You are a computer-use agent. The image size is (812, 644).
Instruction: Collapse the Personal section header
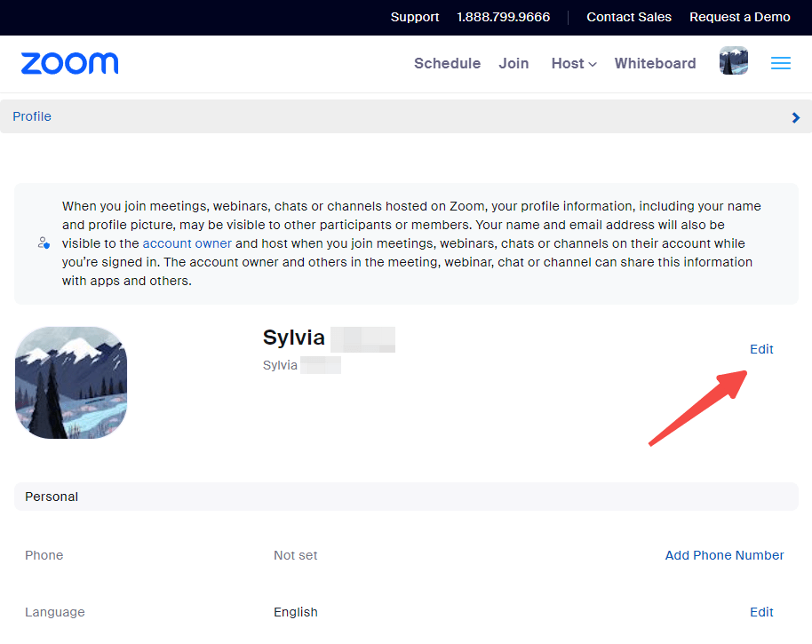[51, 497]
